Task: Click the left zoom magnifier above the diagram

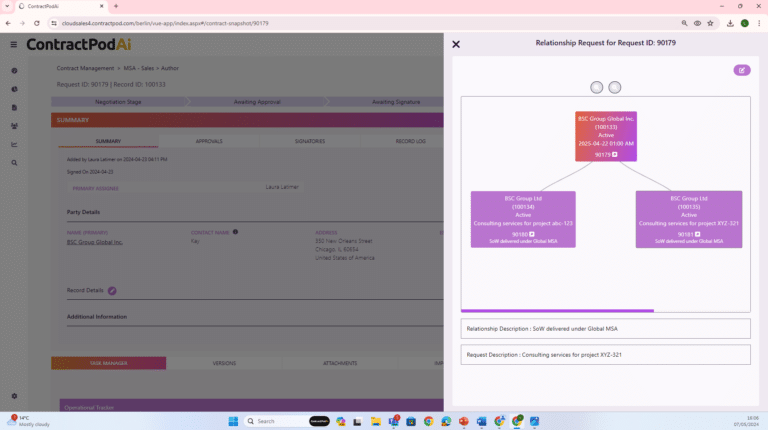Action: click(596, 87)
